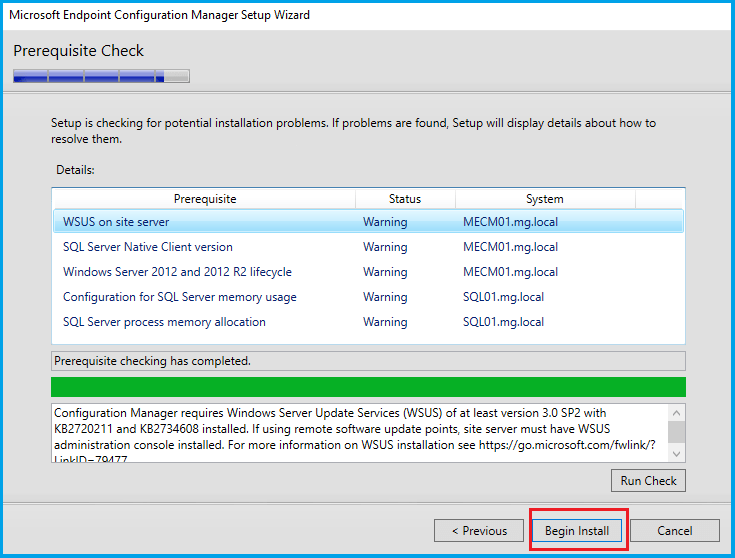Image resolution: width=735 pixels, height=558 pixels.
Task: Select Windows Server 2012 and 2012 R2 lifecycle
Action: tap(177, 272)
